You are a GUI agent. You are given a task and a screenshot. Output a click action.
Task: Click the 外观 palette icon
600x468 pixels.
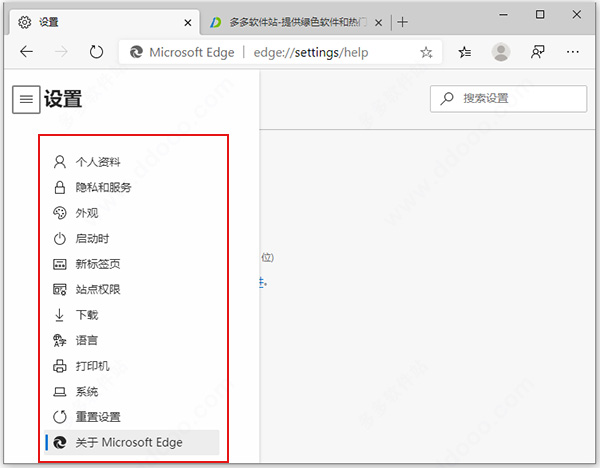coord(59,213)
